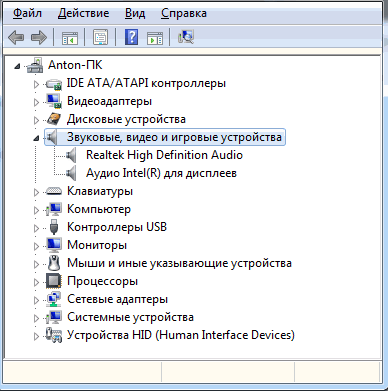Click the Back arrow toolbar button
Image resolution: width=388 pixels, height=391 pixels.
16,37
